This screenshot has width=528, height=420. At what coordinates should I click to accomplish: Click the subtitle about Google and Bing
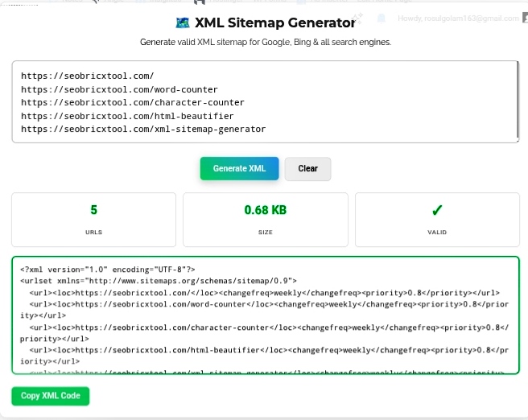[266, 42]
